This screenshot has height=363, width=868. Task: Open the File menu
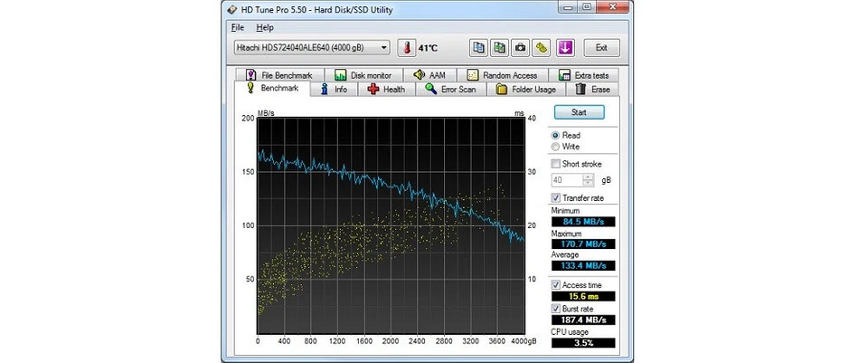[x=238, y=28]
